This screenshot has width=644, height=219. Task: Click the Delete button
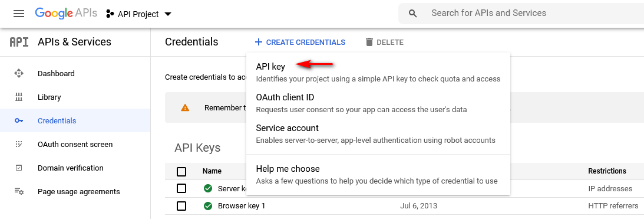(384, 42)
